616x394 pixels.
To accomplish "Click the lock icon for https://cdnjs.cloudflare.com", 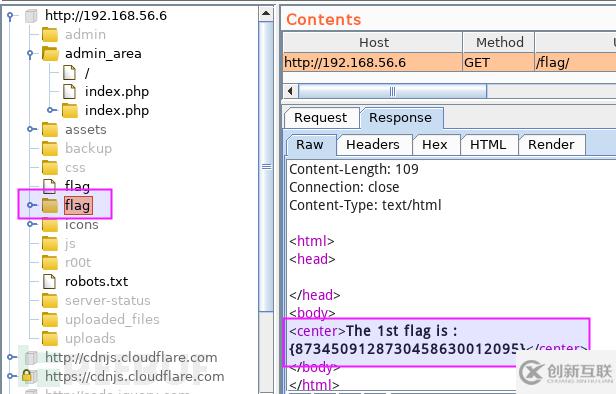I will pyautogui.click(x=27, y=376).
